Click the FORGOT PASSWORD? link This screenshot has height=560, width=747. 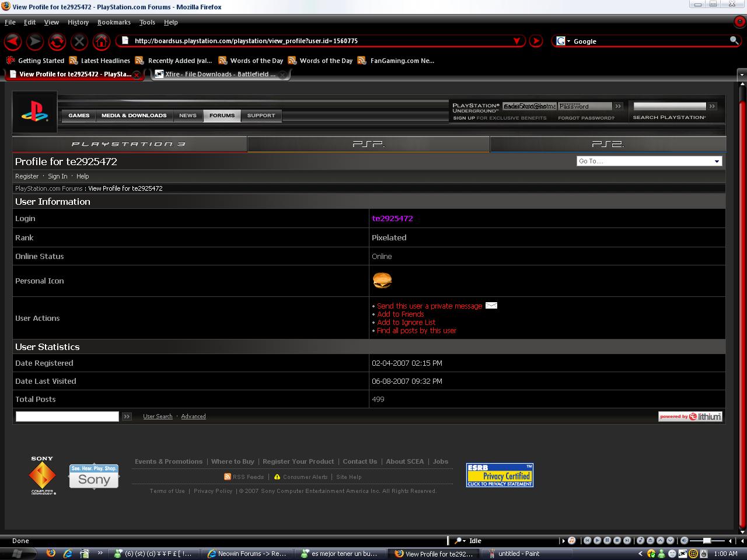coord(586,118)
